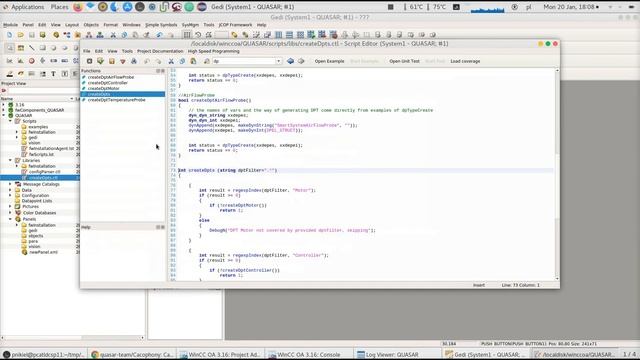Open Project Documentation menu in Script Editor
The height and width of the screenshot is (360, 640).
[x=160, y=51]
